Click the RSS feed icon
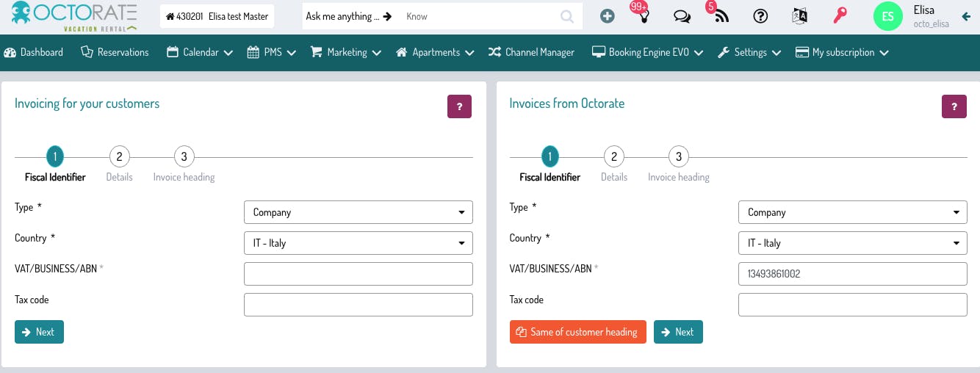 pyautogui.click(x=721, y=16)
